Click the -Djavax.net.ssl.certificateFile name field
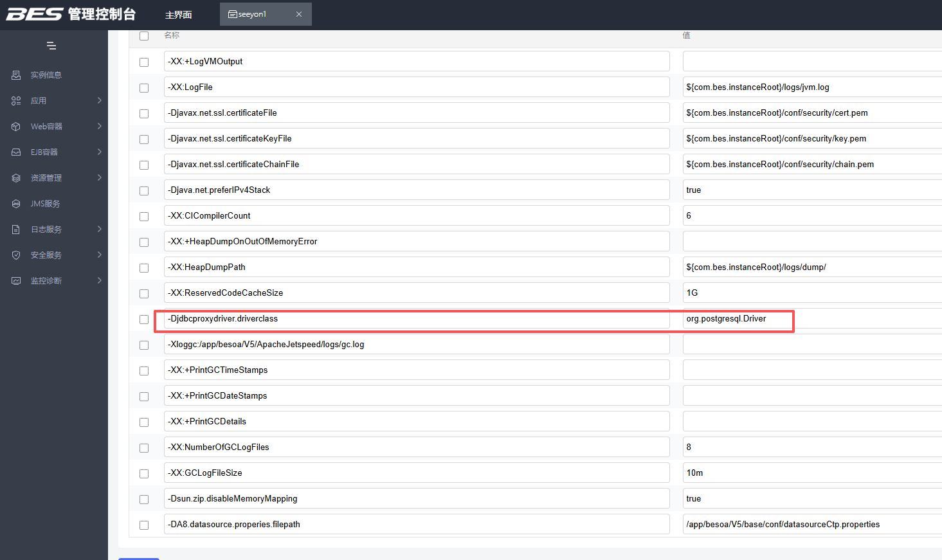This screenshot has height=560, width=942. click(x=417, y=113)
